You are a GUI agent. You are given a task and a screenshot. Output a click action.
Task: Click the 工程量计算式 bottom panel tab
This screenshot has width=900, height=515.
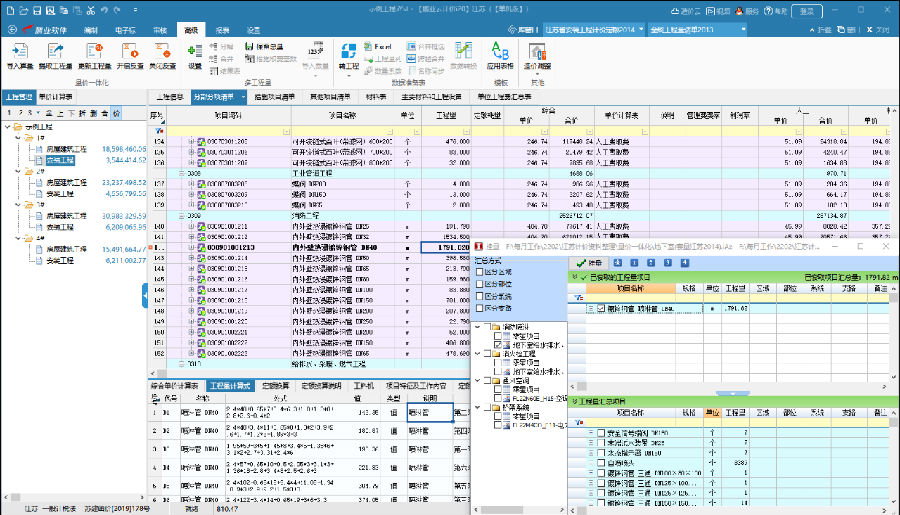(229, 384)
